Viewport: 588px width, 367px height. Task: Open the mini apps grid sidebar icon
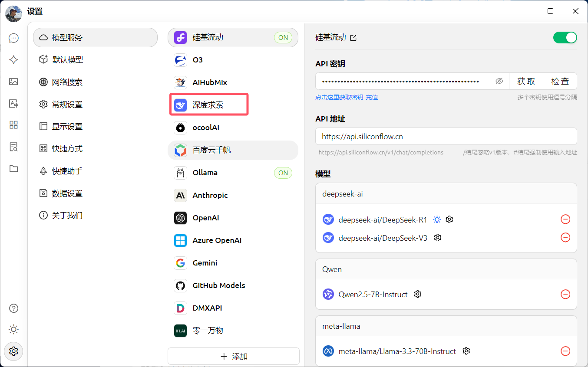coord(13,125)
